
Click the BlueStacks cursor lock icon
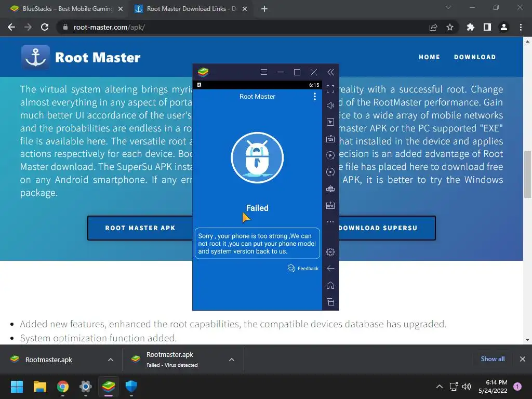click(x=330, y=122)
